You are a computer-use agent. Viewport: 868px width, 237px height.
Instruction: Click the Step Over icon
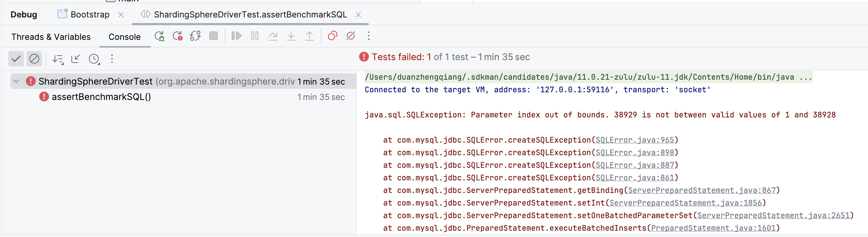click(x=273, y=36)
